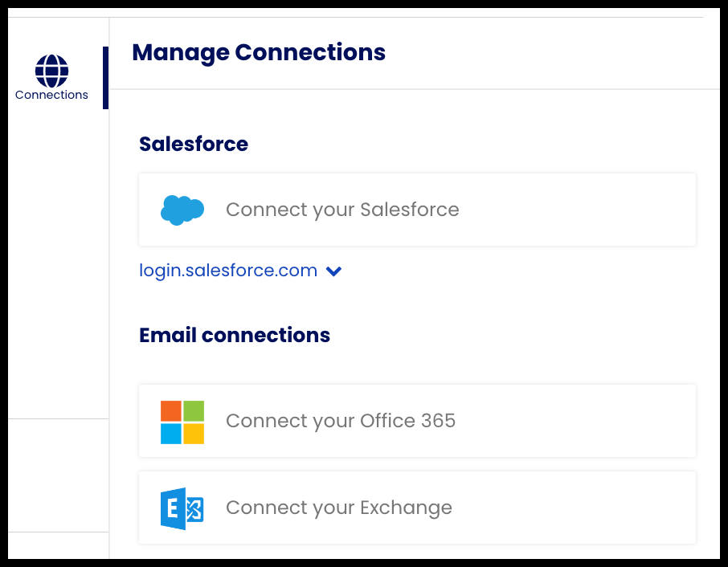The image size is (728, 567).
Task: Click the Microsoft Exchange logo
Action: click(182, 508)
